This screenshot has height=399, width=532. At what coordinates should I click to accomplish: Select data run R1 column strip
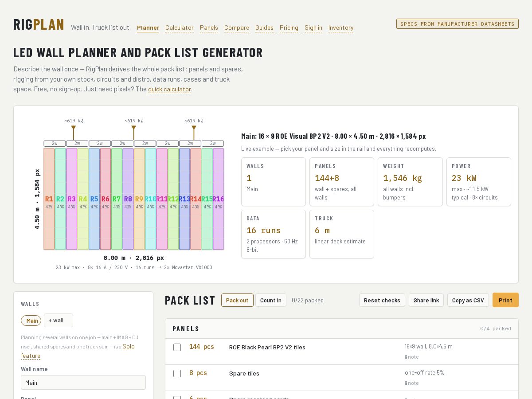(49, 199)
